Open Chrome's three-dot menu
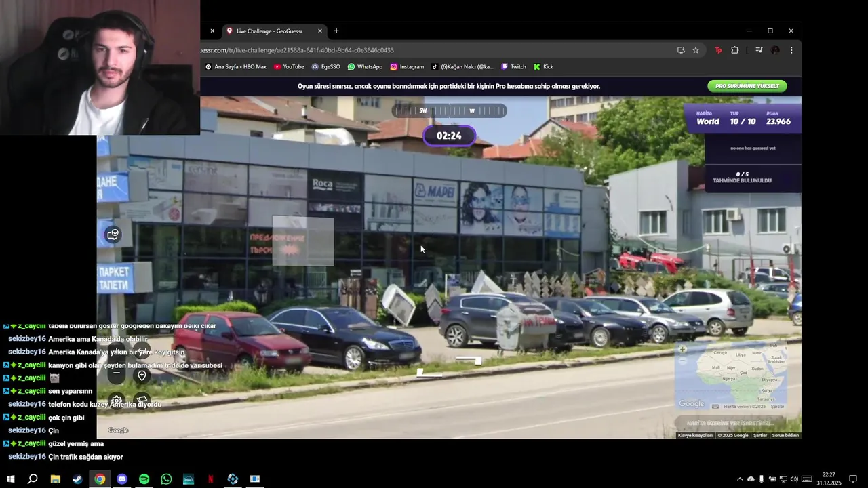Screen dimensions: 868x488 (791, 50)
